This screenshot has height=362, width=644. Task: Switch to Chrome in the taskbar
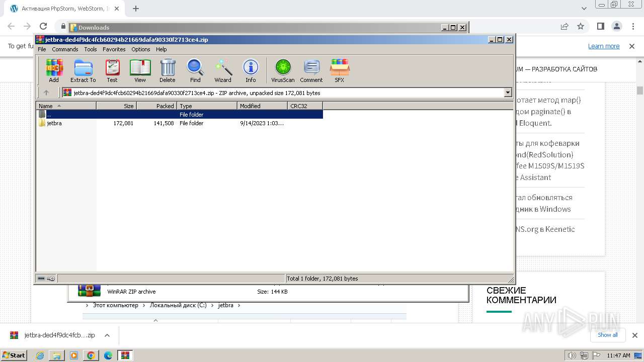pyautogui.click(x=91, y=355)
